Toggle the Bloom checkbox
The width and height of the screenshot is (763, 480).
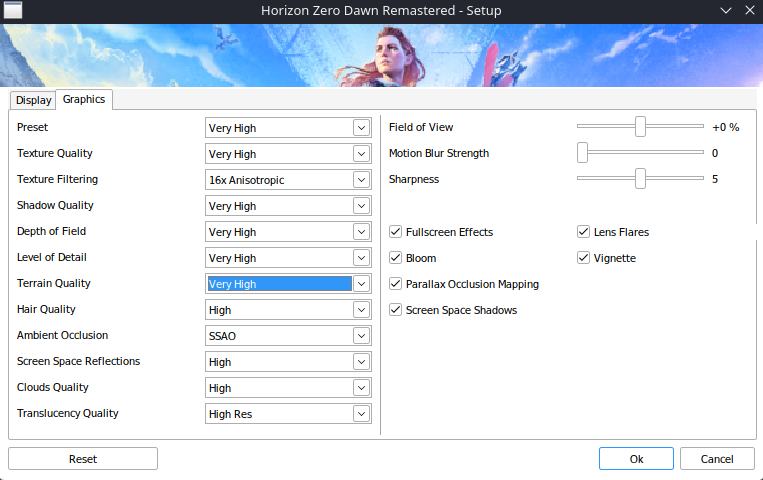(x=396, y=258)
